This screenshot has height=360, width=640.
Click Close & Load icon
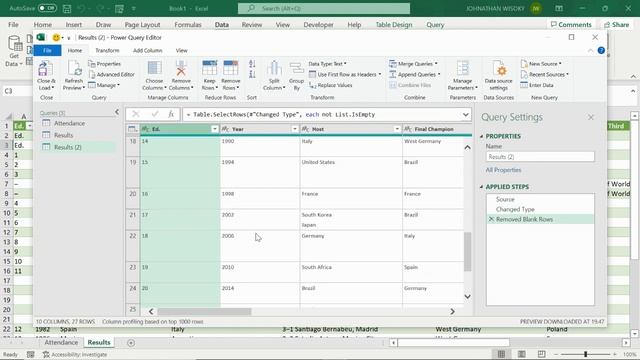45,69
